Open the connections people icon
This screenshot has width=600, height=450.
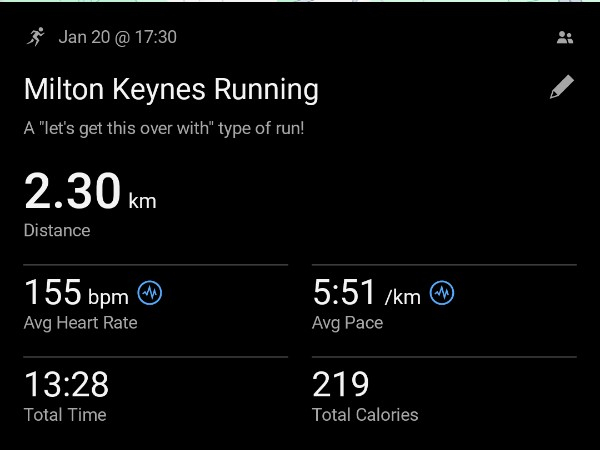click(x=565, y=38)
